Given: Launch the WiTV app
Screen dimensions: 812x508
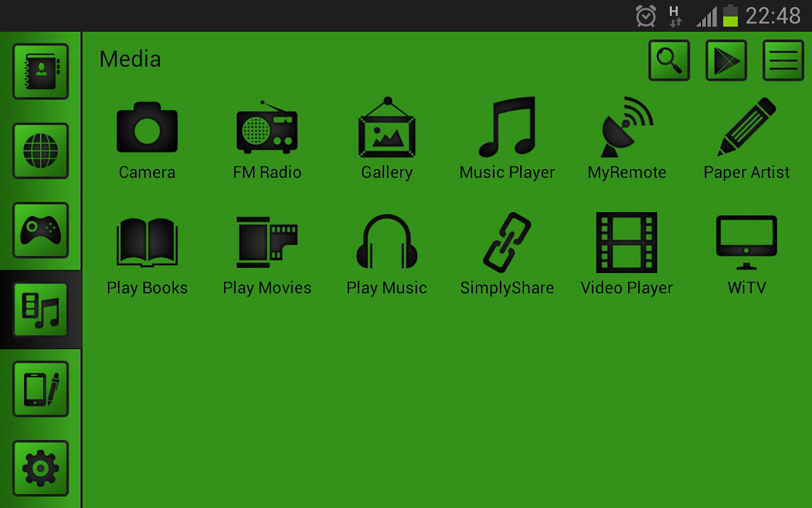Looking at the screenshot, I should [747, 243].
